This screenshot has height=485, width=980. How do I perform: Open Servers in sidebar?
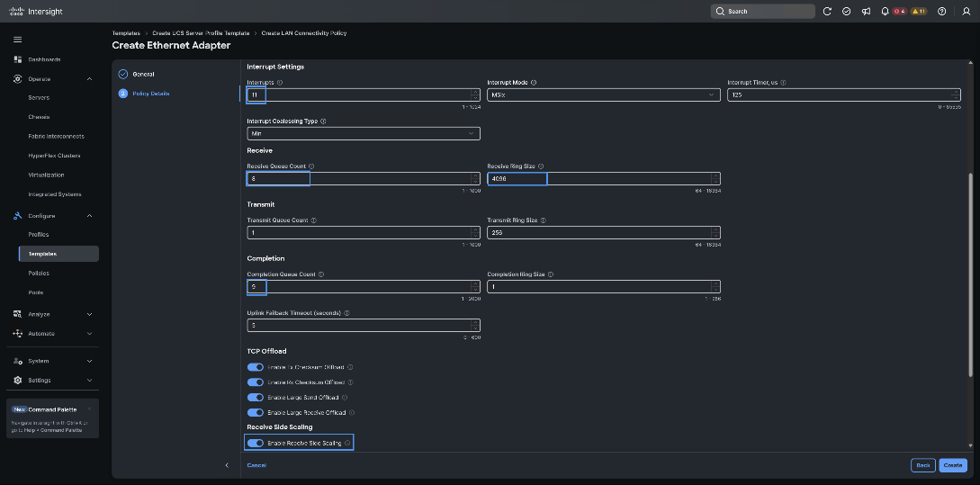39,97
